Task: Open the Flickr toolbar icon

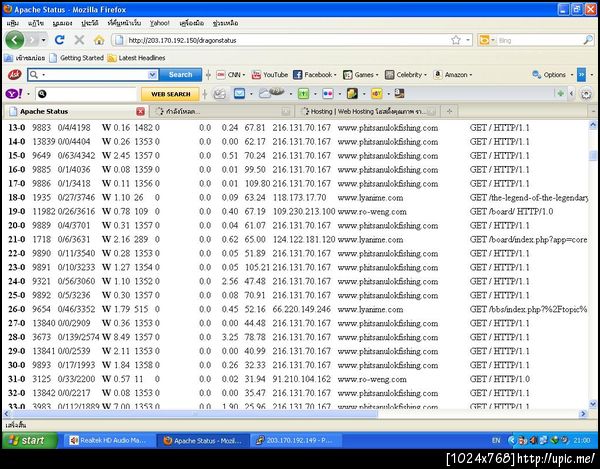Action: (328, 94)
